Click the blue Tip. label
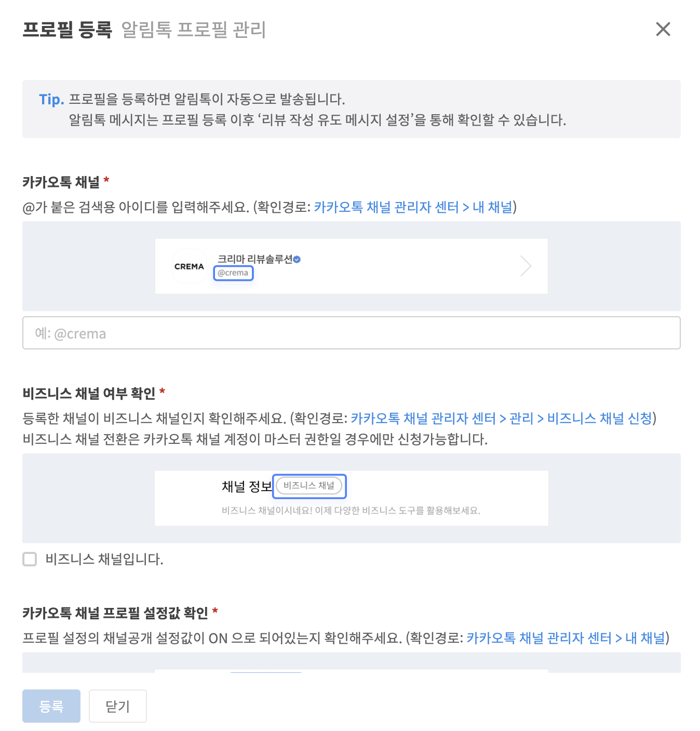 pos(51,99)
